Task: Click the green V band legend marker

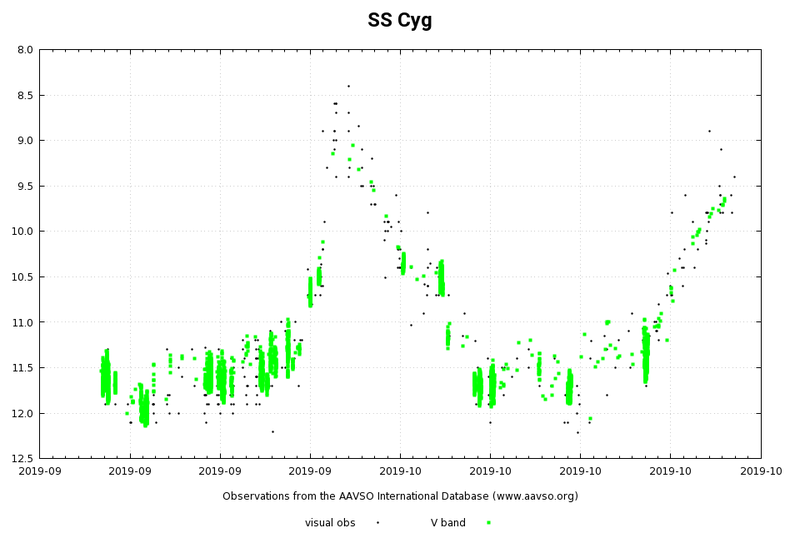Action: pyautogui.click(x=488, y=523)
